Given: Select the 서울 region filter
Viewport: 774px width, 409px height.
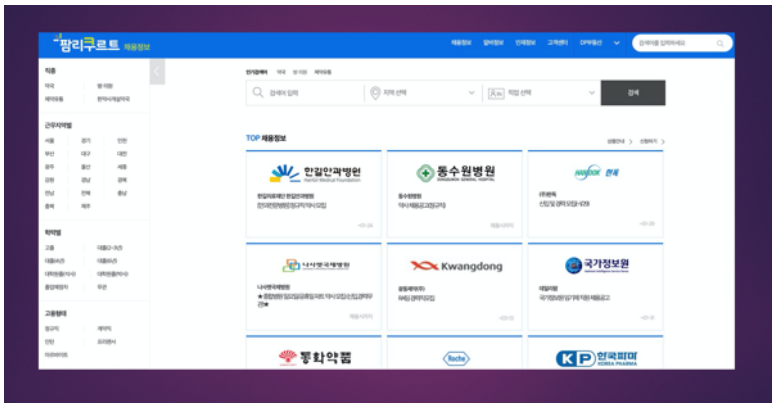Looking at the screenshot, I should [49, 141].
